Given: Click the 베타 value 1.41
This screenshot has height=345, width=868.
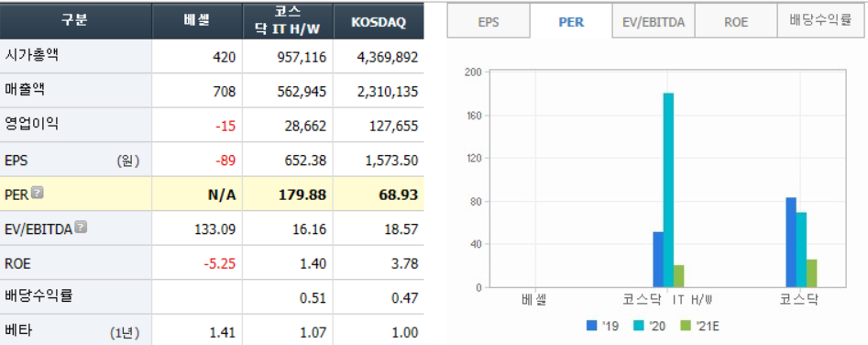Looking at the screenshot, I should pyautogui.click(x=223, y=333).
